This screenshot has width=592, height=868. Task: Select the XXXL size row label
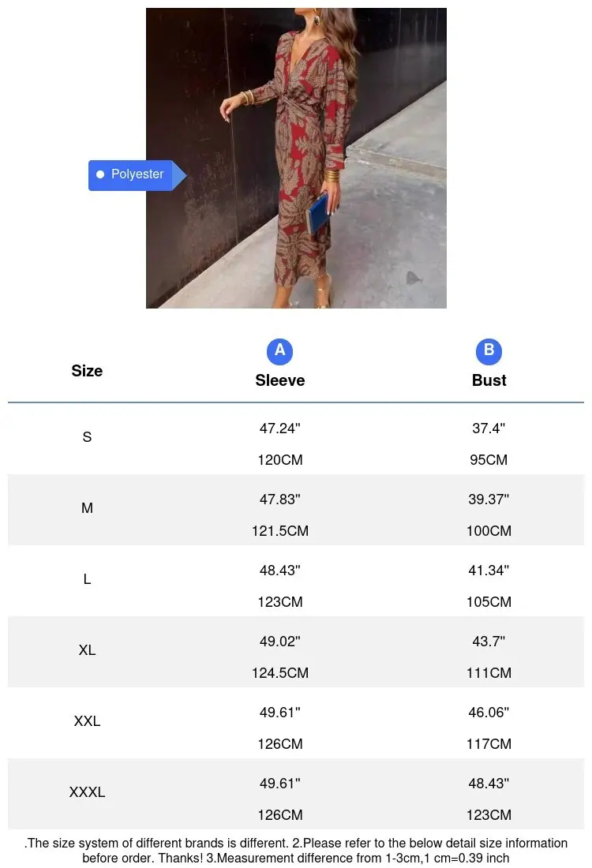[87, 792]
